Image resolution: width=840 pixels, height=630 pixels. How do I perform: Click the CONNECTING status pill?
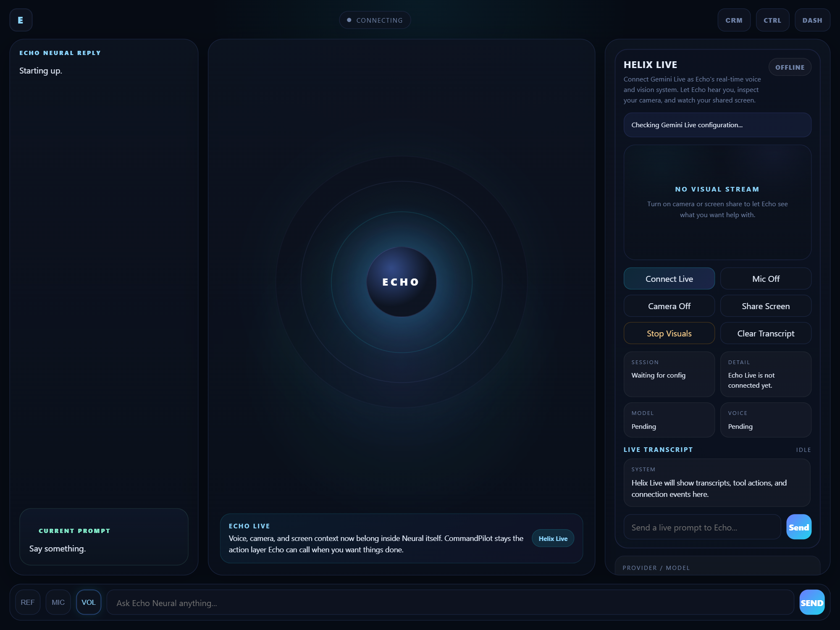pyautogui.click(x=375, y=20)
